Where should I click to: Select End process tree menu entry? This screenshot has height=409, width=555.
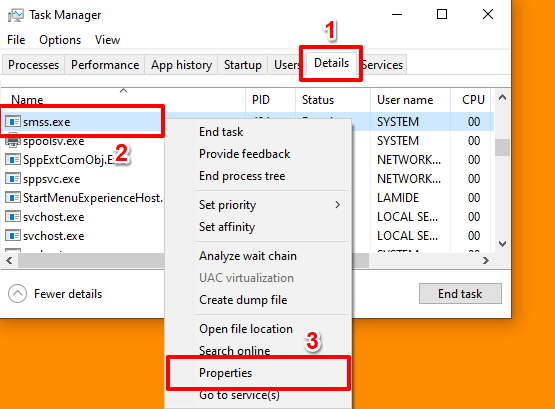click(x=242, y=176)
